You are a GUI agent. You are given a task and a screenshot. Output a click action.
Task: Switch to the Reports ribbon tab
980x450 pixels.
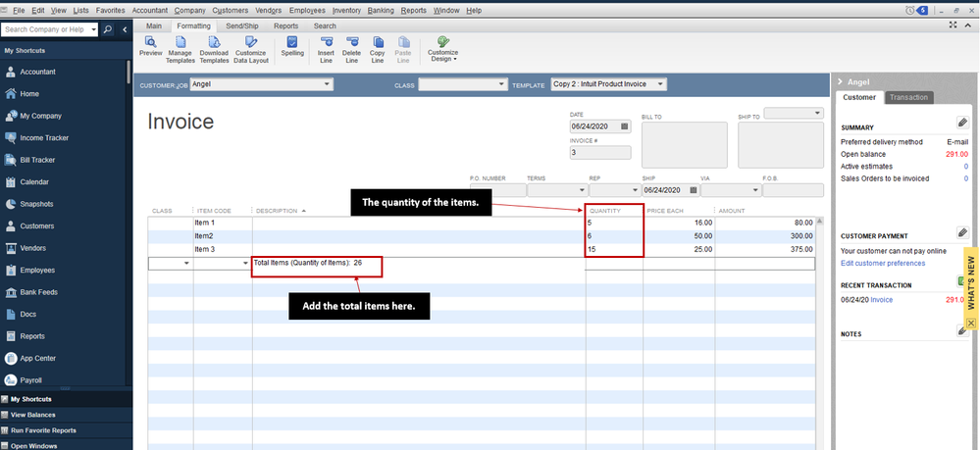pyautogui.click(x=285, y=26)
